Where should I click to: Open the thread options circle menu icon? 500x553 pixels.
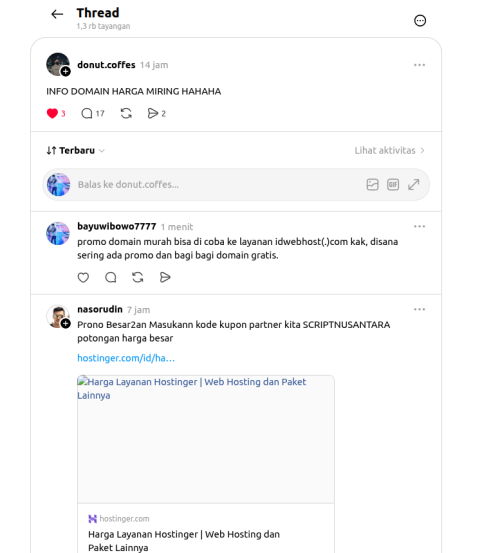[420, 20]
